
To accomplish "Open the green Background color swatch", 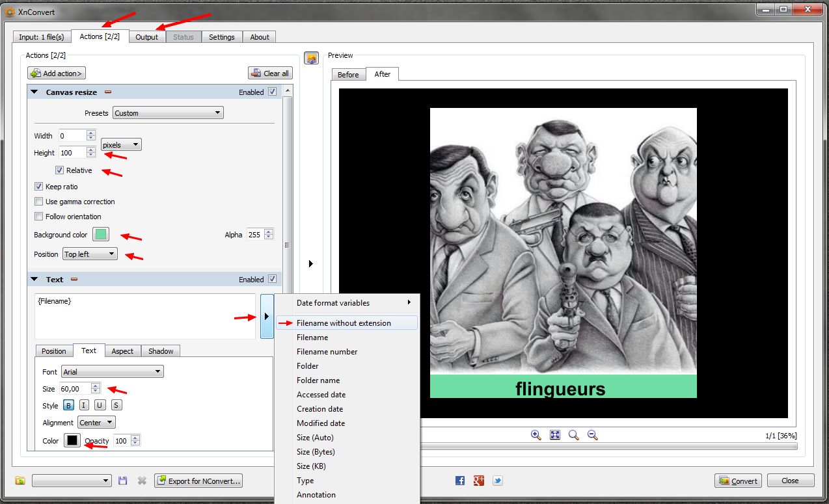I will pyautogui.click(x=101, y=235).
